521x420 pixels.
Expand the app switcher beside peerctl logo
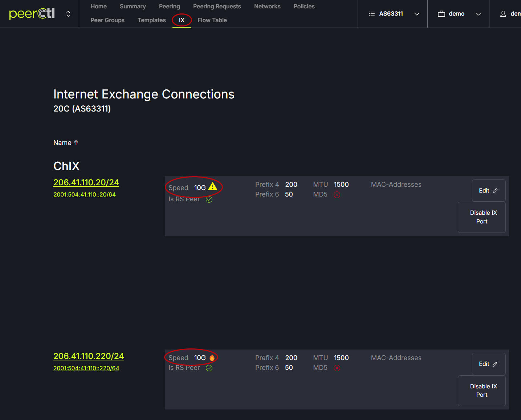[68, 14]
